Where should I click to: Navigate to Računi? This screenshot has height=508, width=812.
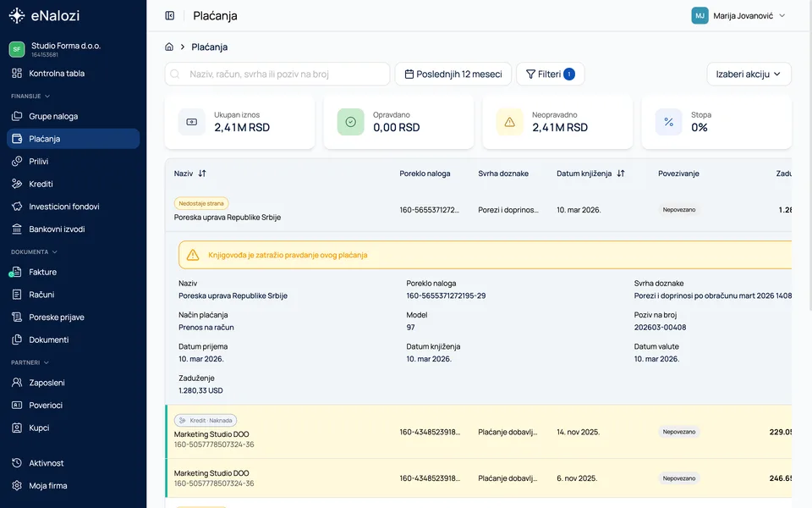[73, 295]
